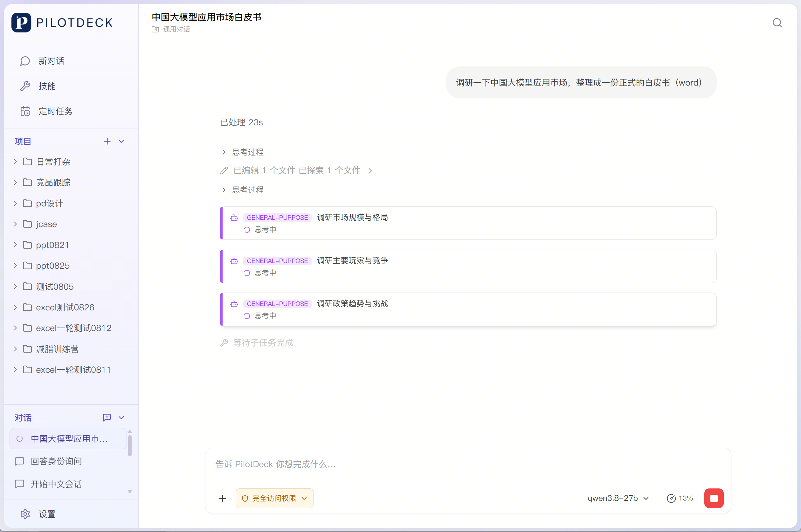Viewport: 801px width, 532px height.
Task: Click the search icon in header
Action: coord(777,23)
